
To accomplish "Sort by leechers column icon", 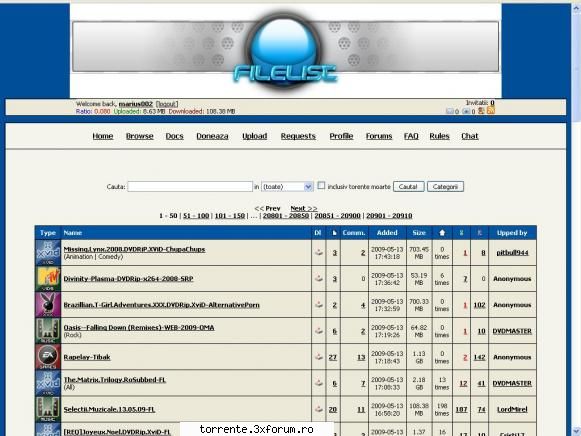I will (x=479, y=233).
